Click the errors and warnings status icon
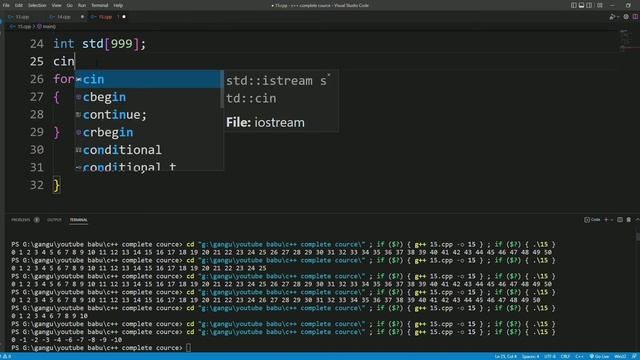 tap(7, 356)
